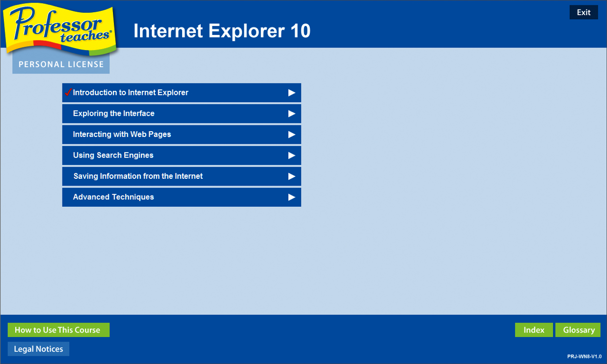Open Introduction to Internet Explorer chapter
This screenshot has width=607, height=364.
[181, 92]
